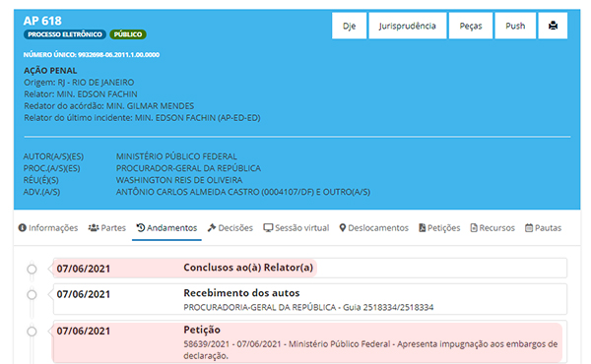Click MINISTÉRIO PÚBLICO FEDERAL party name
The width and height of the screenshot is (591, 364).
pyautogui.click(x=176, y=156)
